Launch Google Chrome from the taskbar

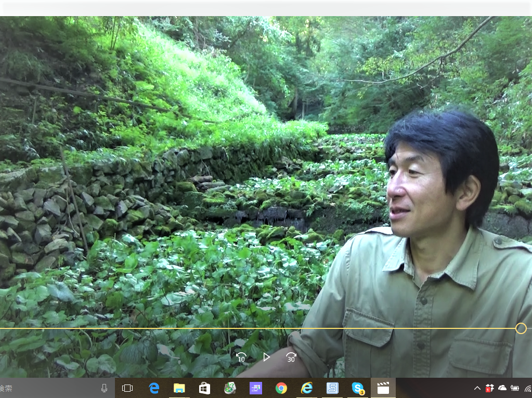pos(281,388)
